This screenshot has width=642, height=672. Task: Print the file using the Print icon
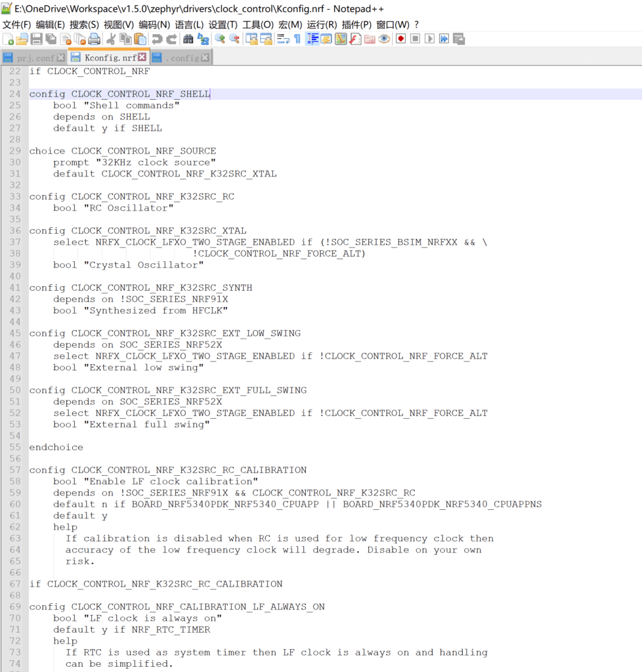click(x=95, y=39)
